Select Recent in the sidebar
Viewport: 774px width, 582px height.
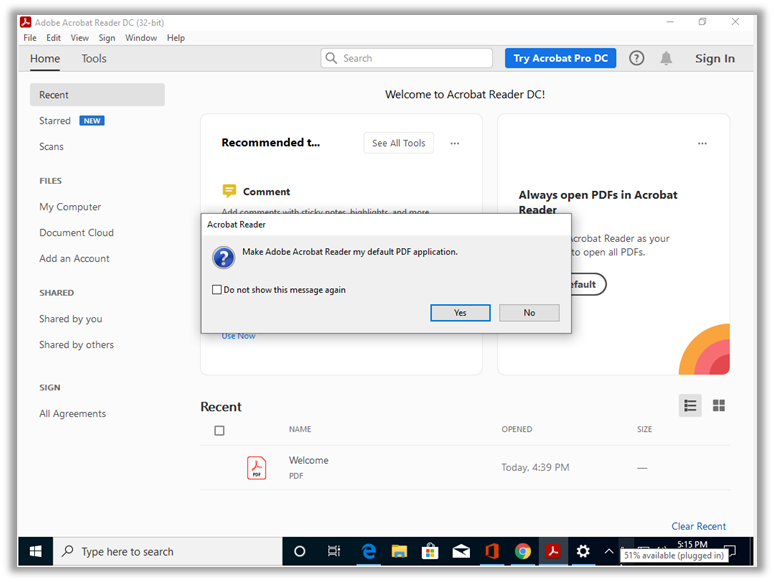[97, 95]
